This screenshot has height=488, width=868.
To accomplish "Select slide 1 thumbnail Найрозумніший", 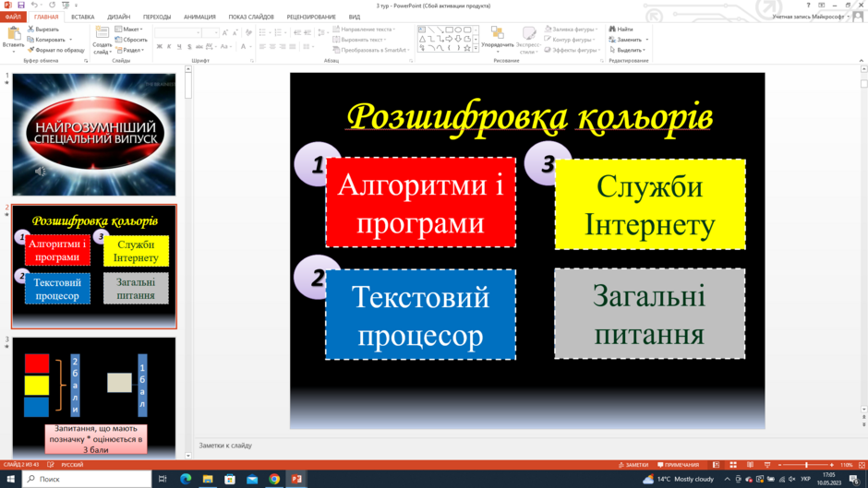I will [x=94, y=135].
